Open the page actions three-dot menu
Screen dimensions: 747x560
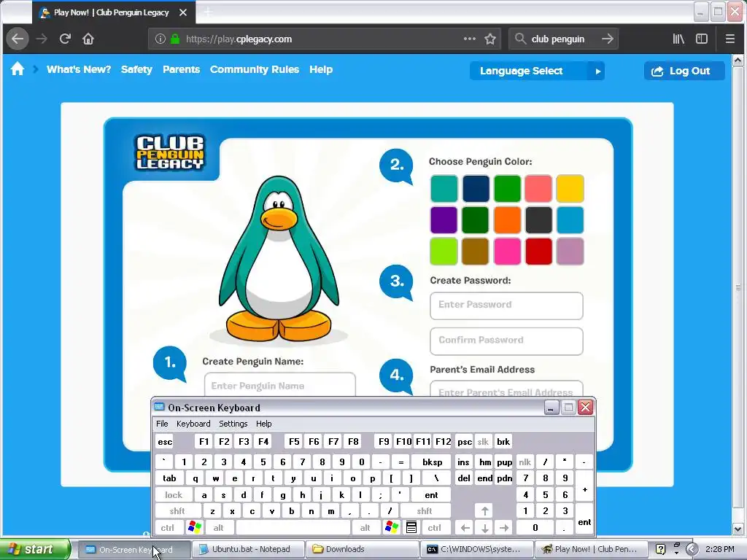point(470,39)
